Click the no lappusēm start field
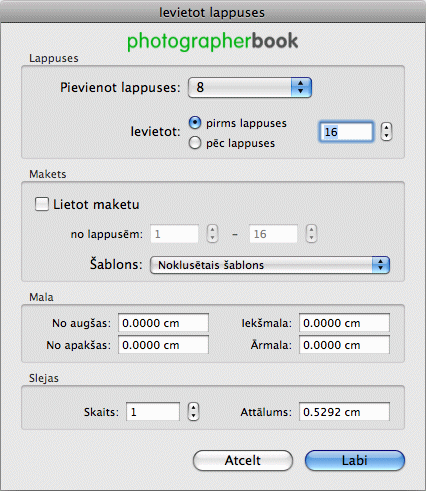Screen dimensions: 426x491 pos(175,234)
